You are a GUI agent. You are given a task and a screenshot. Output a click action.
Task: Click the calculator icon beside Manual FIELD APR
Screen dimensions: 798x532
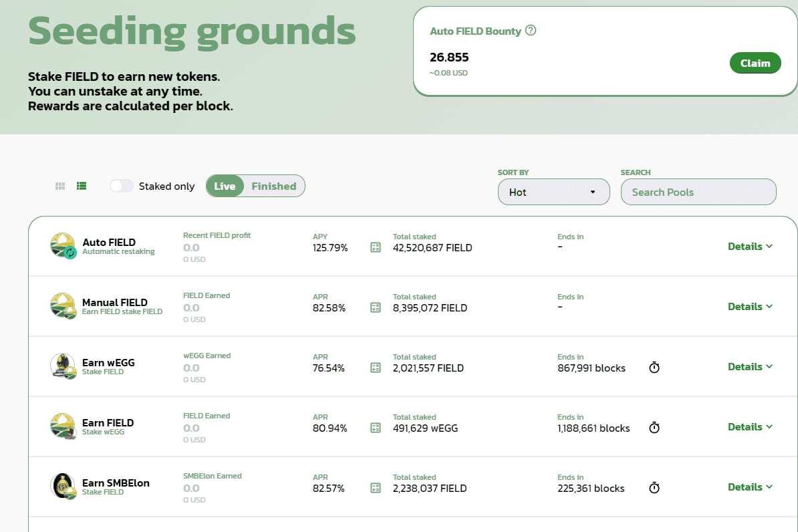(x=375, y=307)
